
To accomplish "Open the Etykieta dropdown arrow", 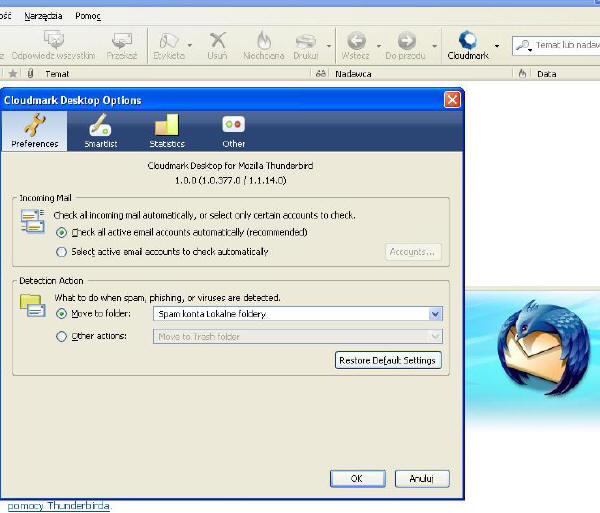I will coord(190,46).
